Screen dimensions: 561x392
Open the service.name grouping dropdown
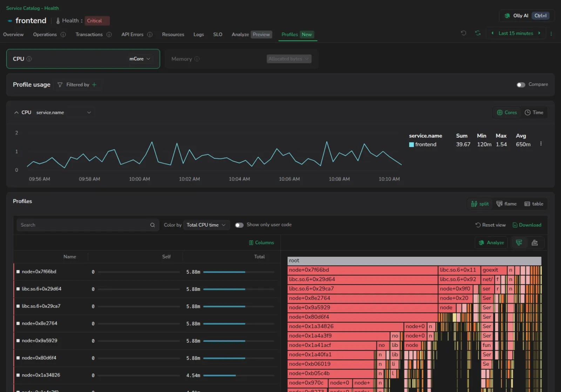click(x=63, y=112)
